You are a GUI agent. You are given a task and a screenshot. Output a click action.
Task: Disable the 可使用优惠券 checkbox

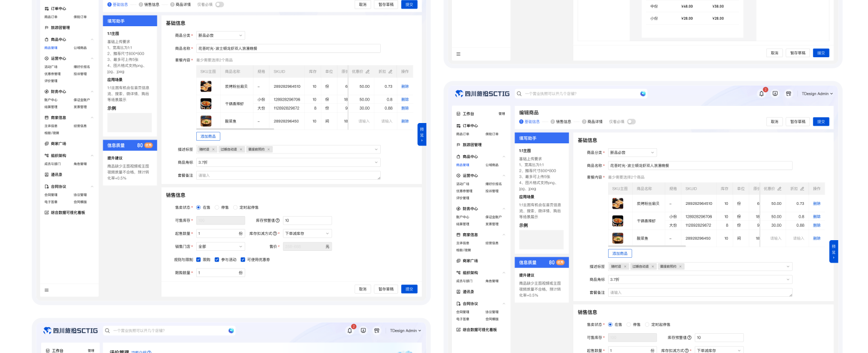pos(243,260)
